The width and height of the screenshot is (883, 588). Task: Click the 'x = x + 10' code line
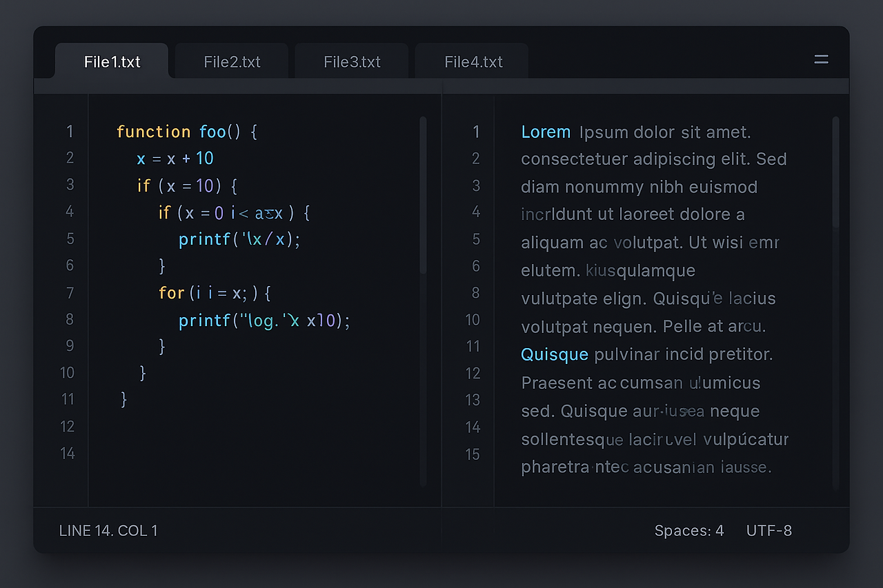(175, 159)
